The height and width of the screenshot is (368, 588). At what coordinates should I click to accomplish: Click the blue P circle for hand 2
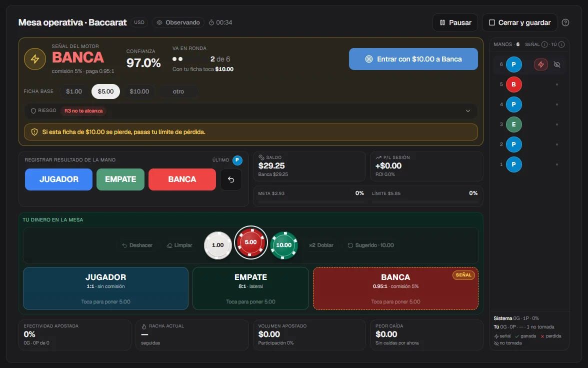click(514, 144)
